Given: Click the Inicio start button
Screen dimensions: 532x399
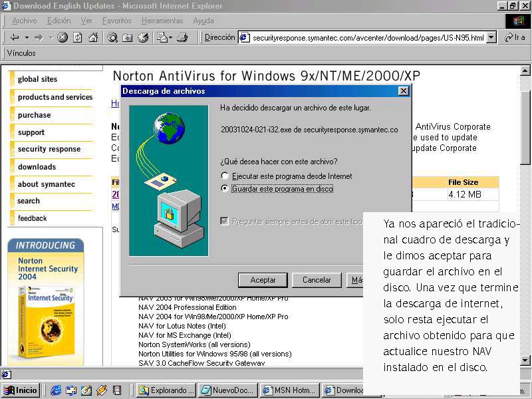Looking at the screenshot, I should point(21,390).
